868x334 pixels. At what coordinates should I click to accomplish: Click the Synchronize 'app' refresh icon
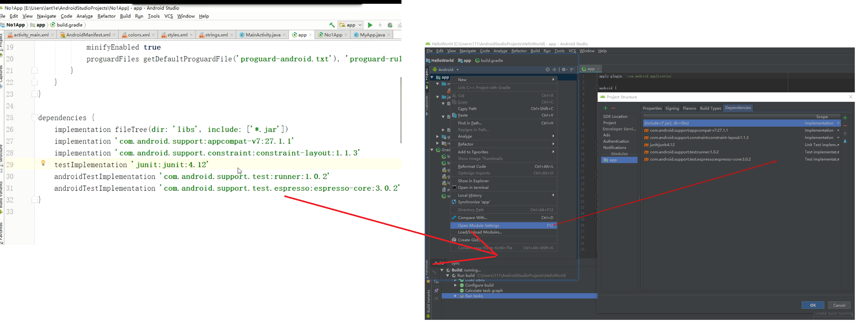(x=454, y=202)
